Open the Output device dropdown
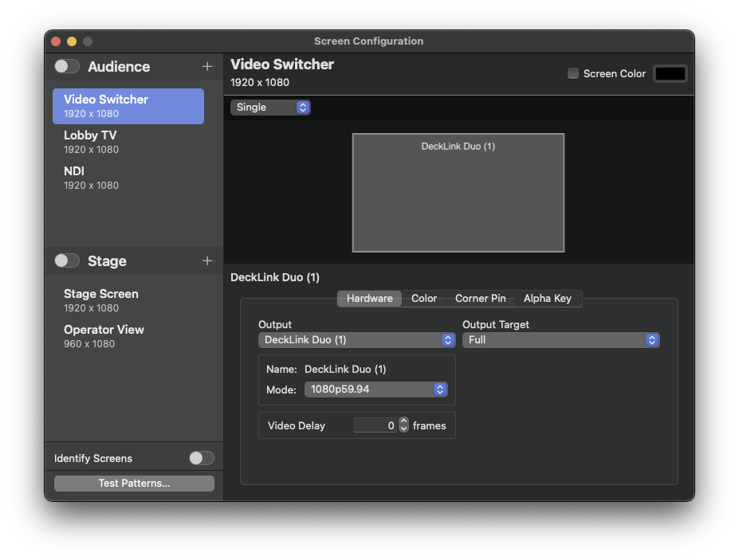The height and width of the screenshot is (560, 739). [x=356, y=340]
